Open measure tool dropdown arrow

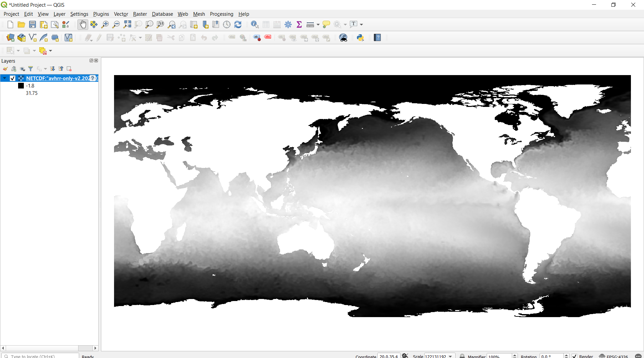tap(318, 24)
